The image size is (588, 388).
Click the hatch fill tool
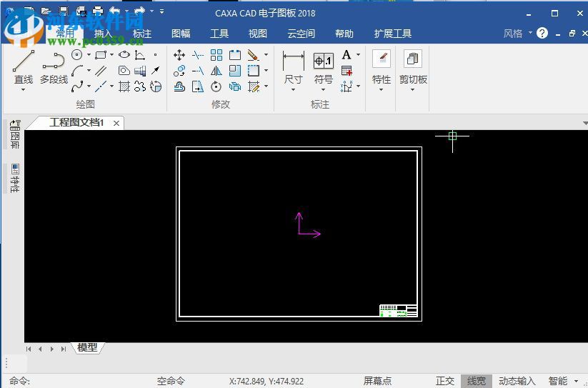(x=124, y=86)
